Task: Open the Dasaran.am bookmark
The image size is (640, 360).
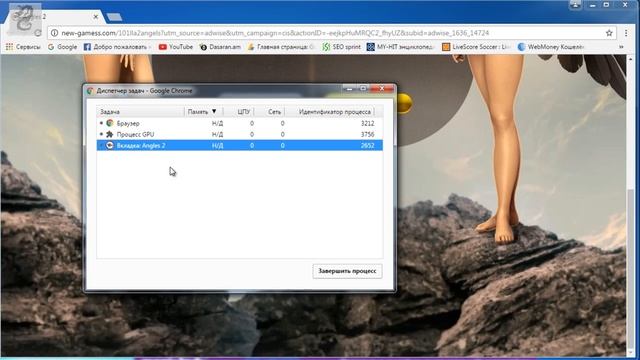Action: coord(220,47)
